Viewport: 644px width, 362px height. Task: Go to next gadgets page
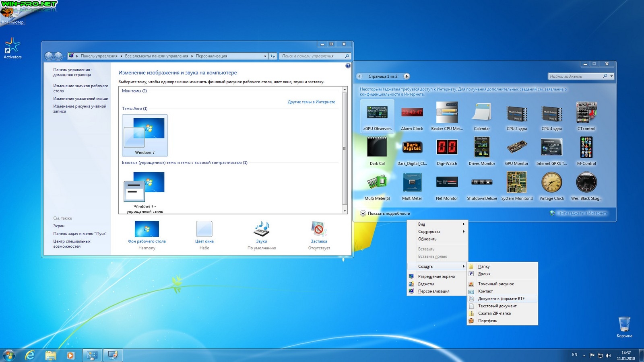(407, 76)
